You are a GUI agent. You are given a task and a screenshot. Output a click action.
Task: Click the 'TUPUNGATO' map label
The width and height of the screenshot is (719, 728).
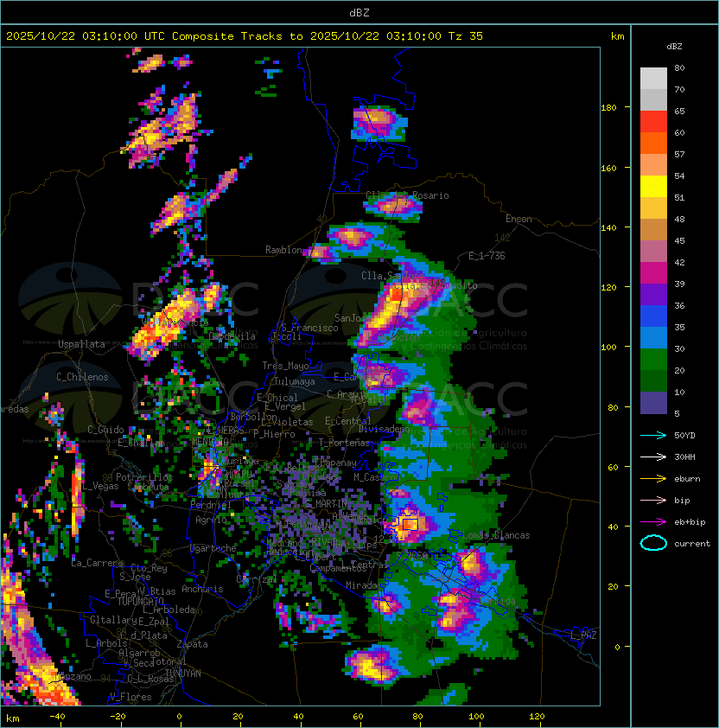[140, 602]
